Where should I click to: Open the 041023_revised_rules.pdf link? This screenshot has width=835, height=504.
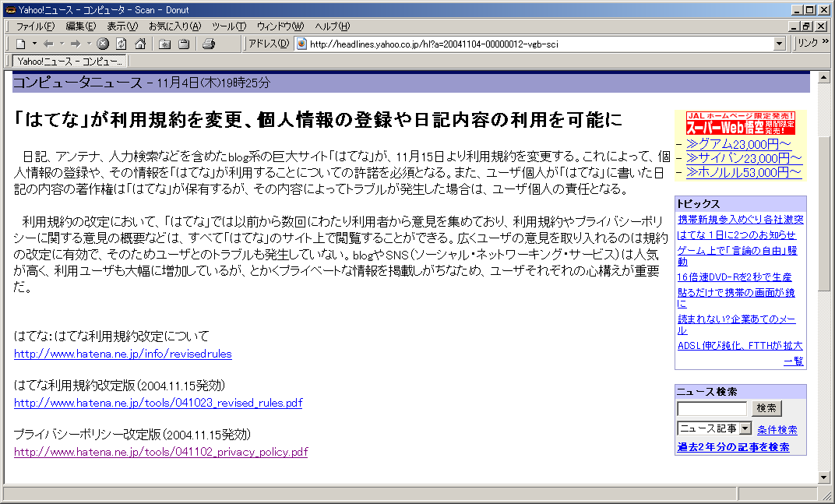point(158,403)
